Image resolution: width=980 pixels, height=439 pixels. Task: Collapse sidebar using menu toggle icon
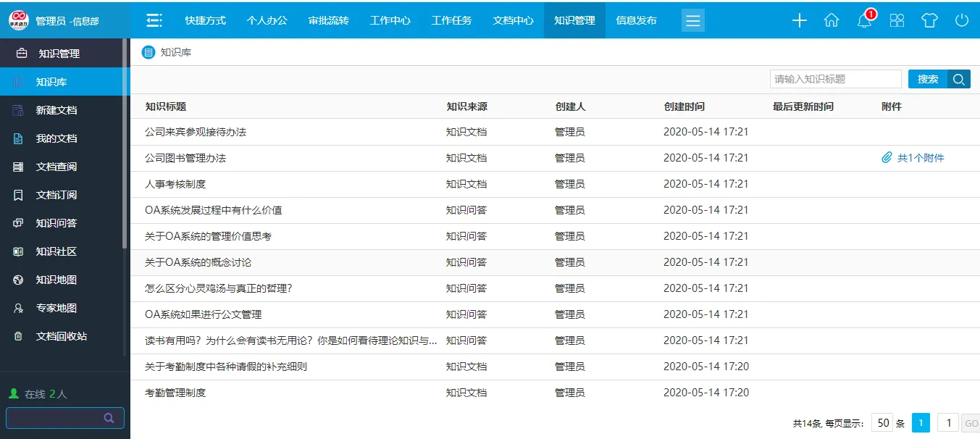(154, 20)
